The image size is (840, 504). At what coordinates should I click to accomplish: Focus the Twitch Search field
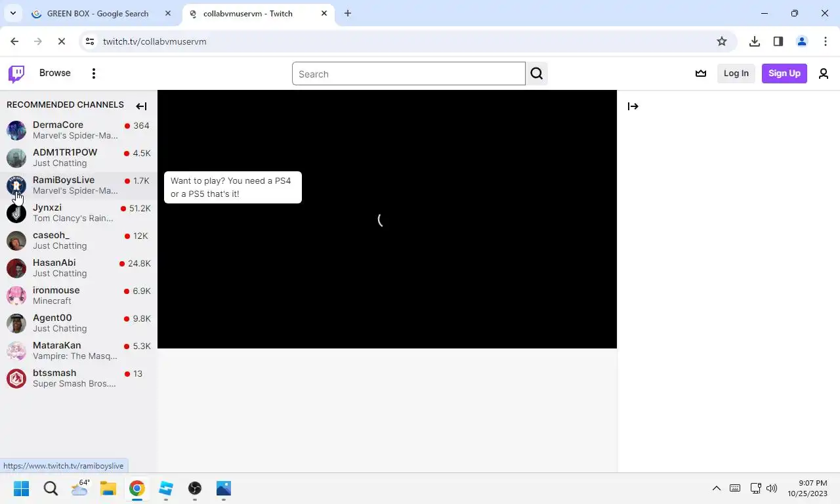pos(408,73)
